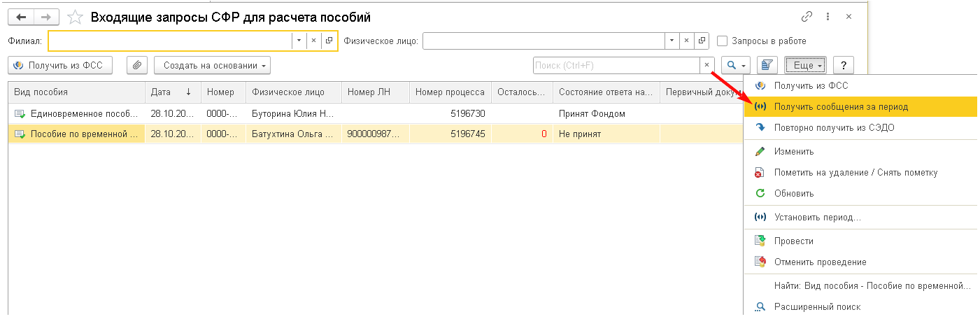Copy link via the chain icon
This screenshot has height=326, width=980.
pyautogui.click(x=807, y=16)
